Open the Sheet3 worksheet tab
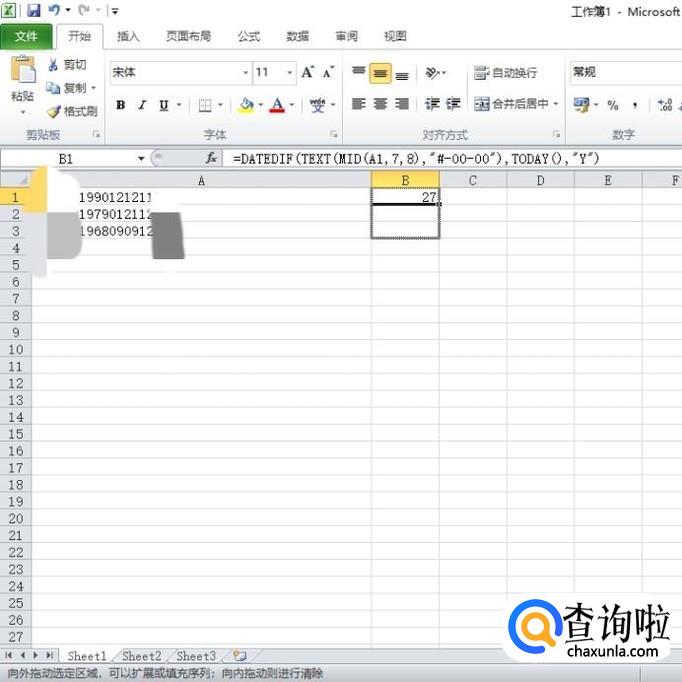 (x=196, y=656)
